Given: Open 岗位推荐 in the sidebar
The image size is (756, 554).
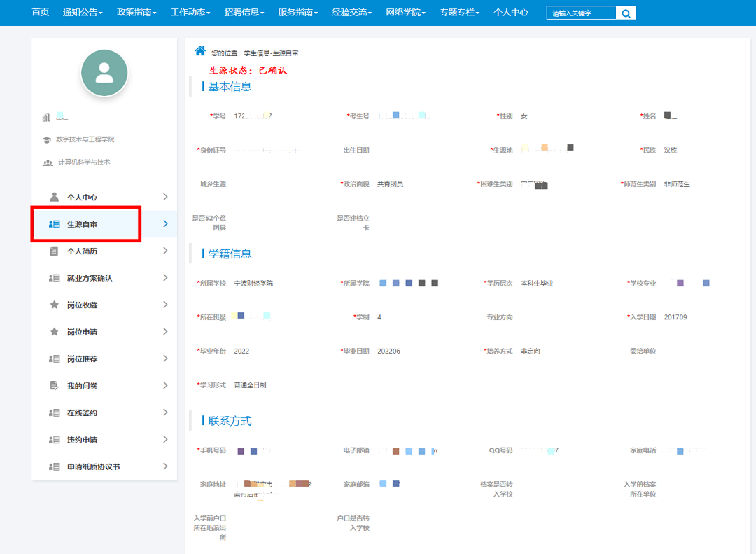Looking at the screenshot, I should [82, 359].
